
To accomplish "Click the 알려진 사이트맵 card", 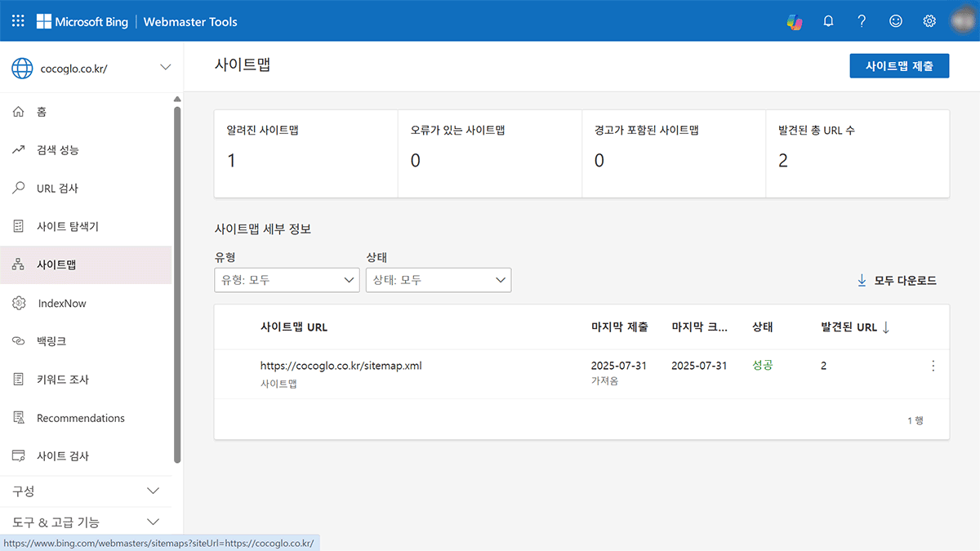I will point(306,153).
